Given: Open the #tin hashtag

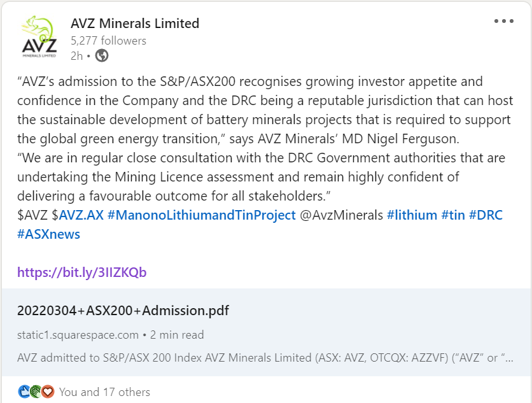Looking at the screenshot, I should (x=453, y=215).
